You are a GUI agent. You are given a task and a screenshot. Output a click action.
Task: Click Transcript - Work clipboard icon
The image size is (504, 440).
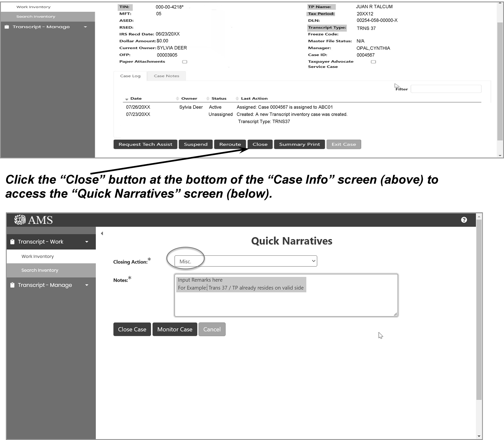coord(12,242)
